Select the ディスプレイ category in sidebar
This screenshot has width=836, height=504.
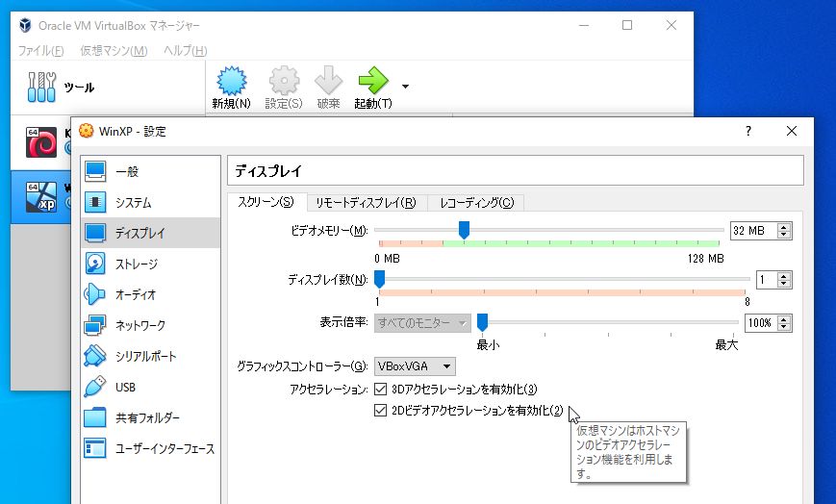[x=150, y=233]
